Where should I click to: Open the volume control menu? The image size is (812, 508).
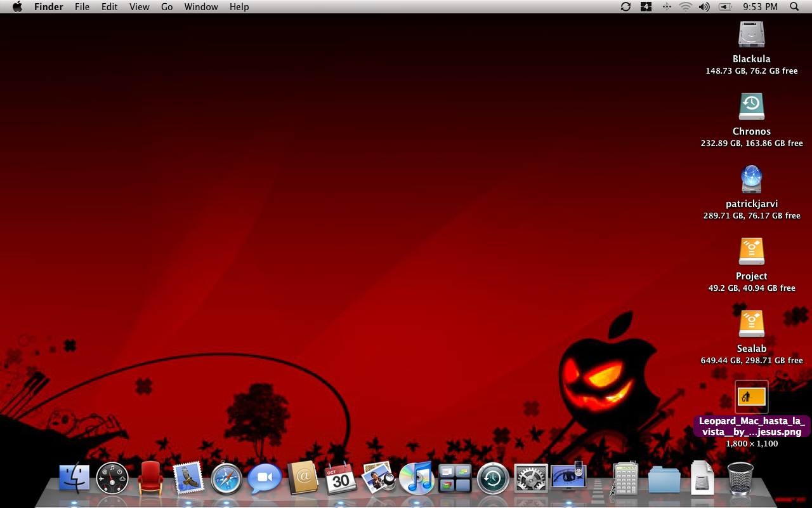704,6
